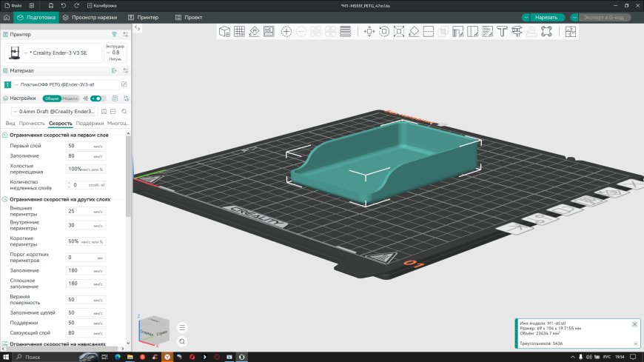Select the Scale tool icon
644x362 pixels.
tap(399, 32)
